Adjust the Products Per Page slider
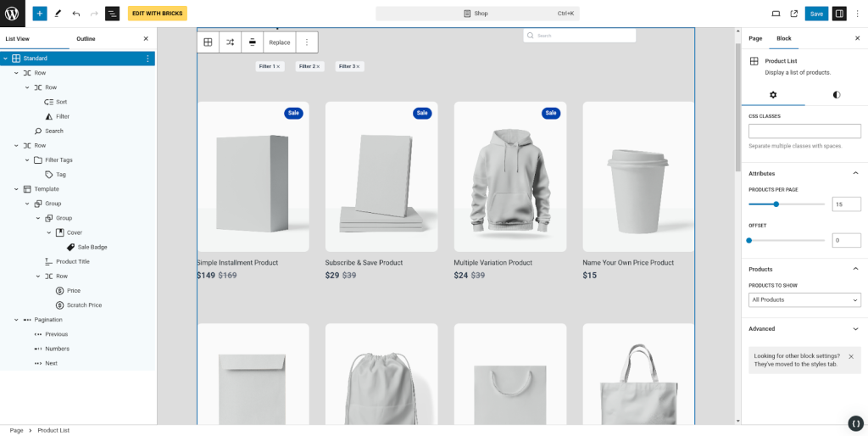This screenshot has width=868, height=436. click(x=776, y=204)
